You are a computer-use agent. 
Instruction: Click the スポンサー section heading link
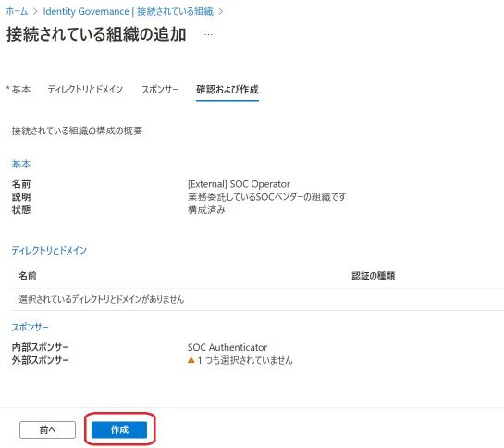(31, 328)
